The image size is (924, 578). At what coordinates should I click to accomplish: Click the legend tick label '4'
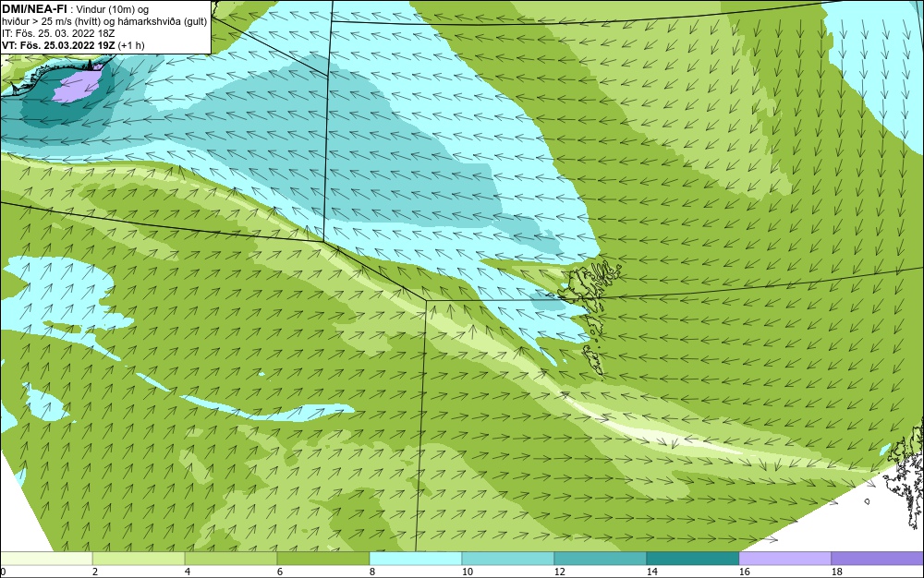(188, 572)
